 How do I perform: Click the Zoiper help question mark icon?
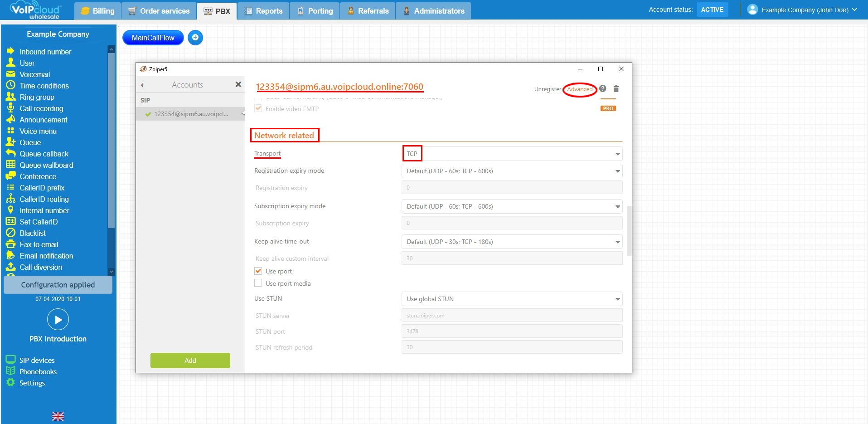[x=602, y=88]
